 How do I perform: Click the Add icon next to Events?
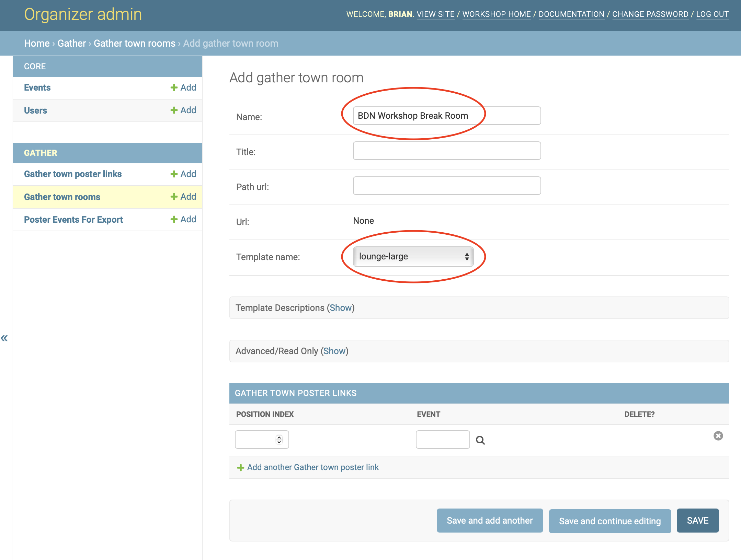coord(183,87)
